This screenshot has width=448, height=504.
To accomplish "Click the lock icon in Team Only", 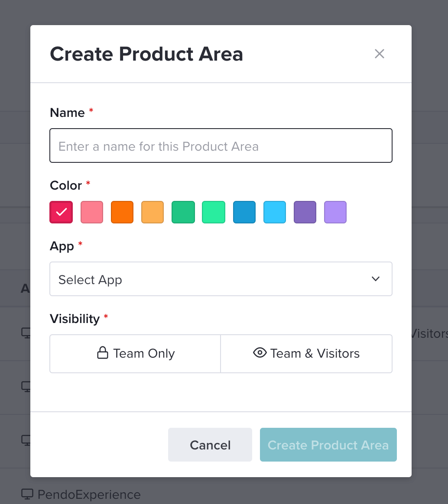I will point(103,352).
